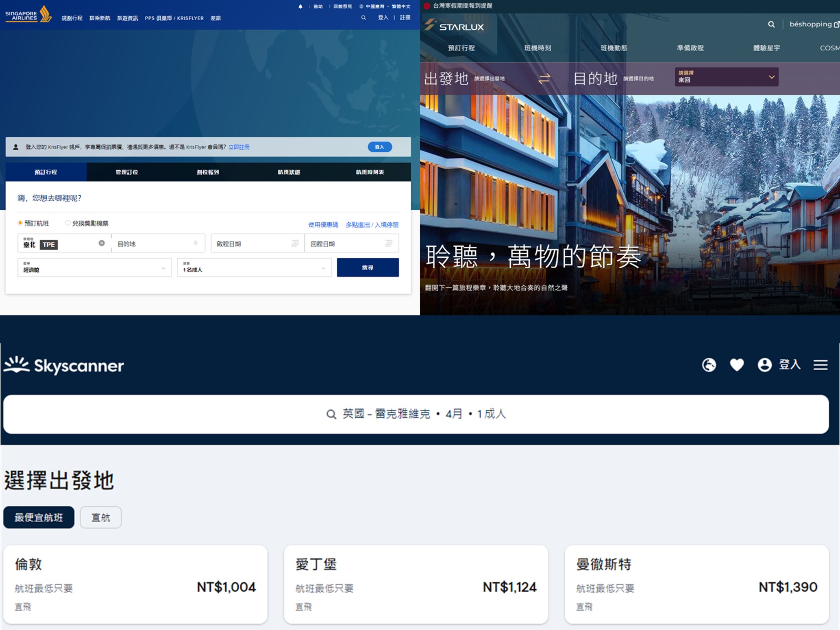Click the 搜尋 flight search button
The height and width of the screenshot is (630, 840).
(368, 267)
